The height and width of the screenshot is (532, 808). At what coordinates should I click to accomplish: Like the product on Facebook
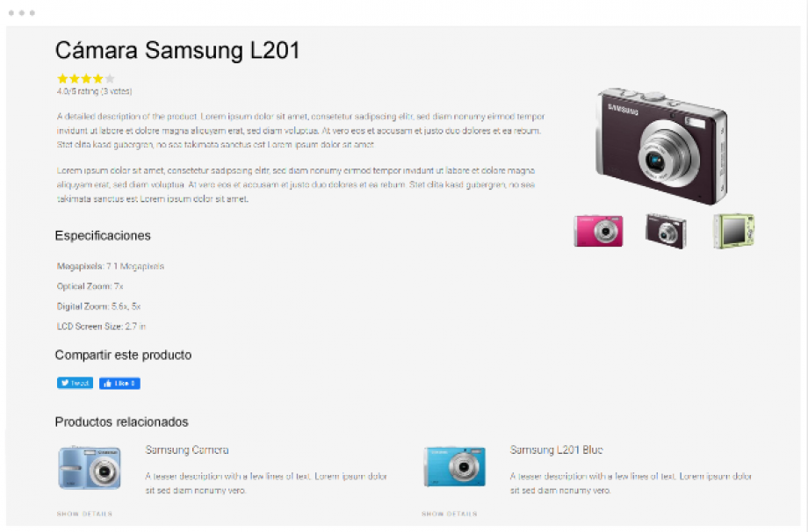119,383
